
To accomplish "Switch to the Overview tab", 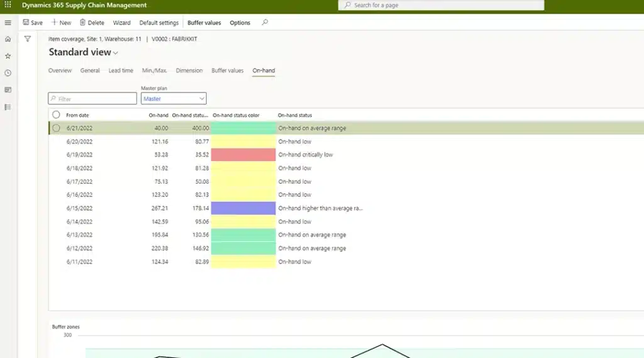I will click(x=60, y=70).
